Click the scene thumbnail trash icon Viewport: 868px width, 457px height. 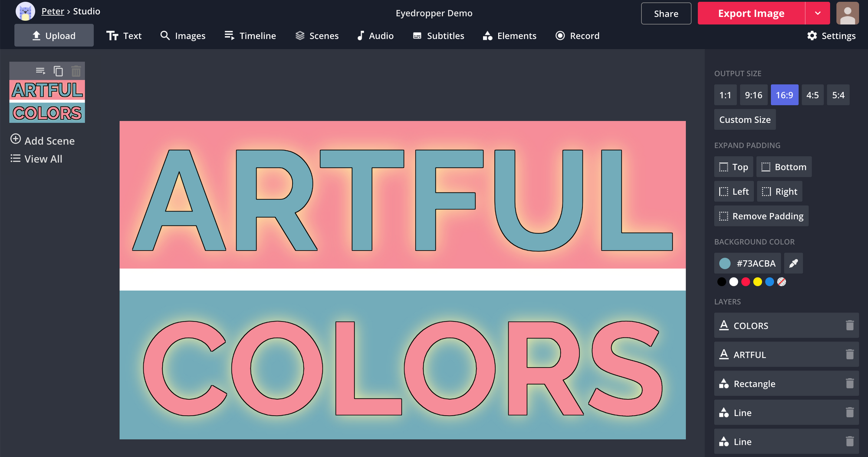tap(76, 71)
